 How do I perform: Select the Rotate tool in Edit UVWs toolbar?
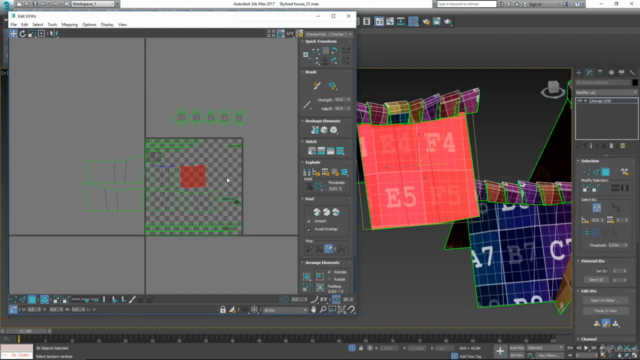point(23,34)
